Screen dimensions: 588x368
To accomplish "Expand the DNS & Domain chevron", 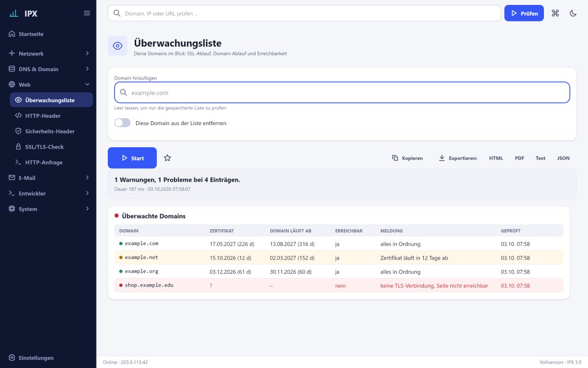I will point(87,69).
